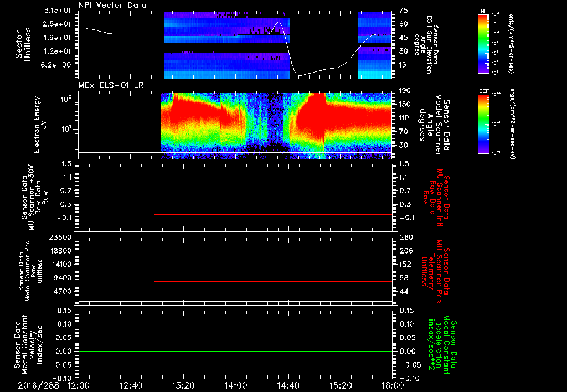
Task: Click the 110 scanner angle tick
Action: [405, 118]
